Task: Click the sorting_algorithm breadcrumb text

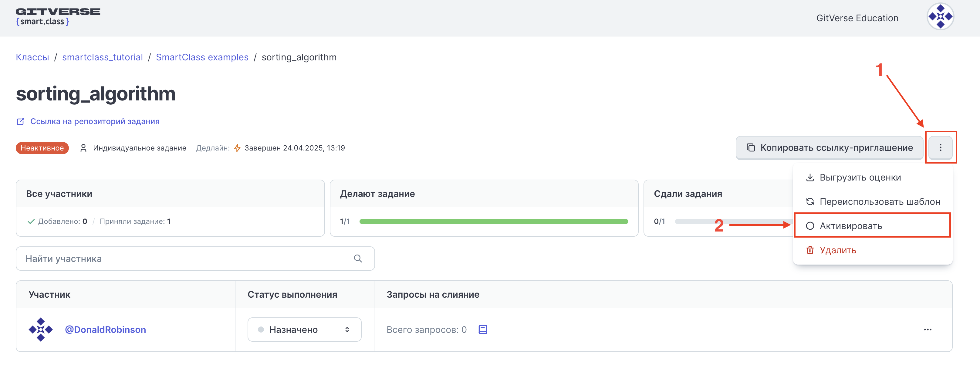Action: [299, 57]
